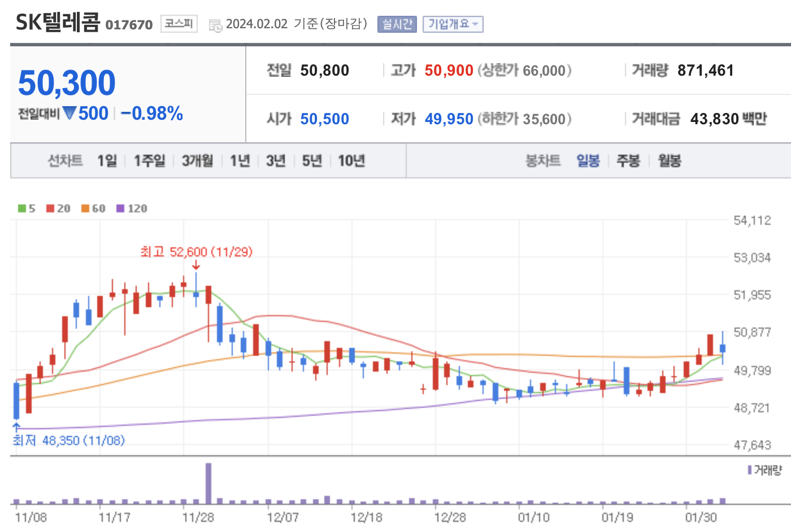Click the purple 거래량 legend marker
The height and width of the screenshot is (532, 791).
click(750, 470)
